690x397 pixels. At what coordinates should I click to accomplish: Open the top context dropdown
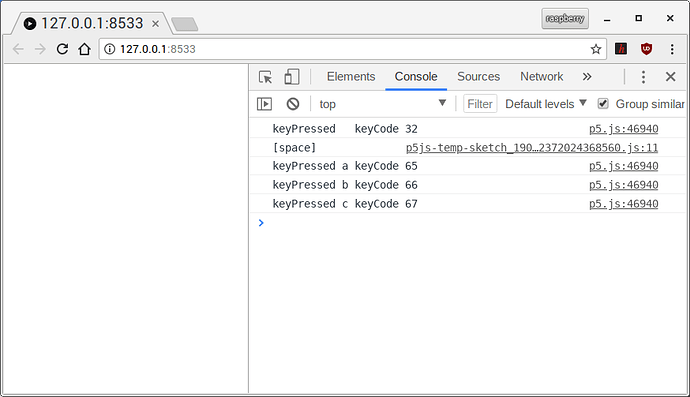click(382, 104)
